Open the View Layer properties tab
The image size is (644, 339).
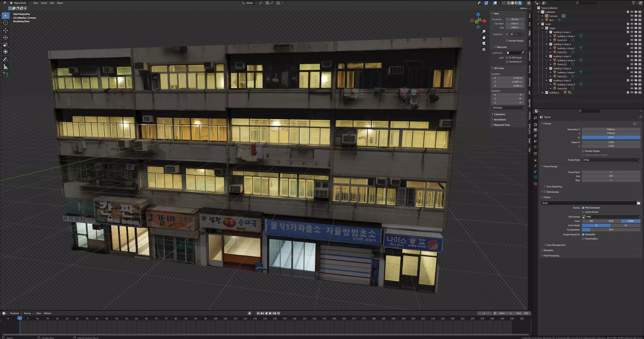tap(535, 136)
